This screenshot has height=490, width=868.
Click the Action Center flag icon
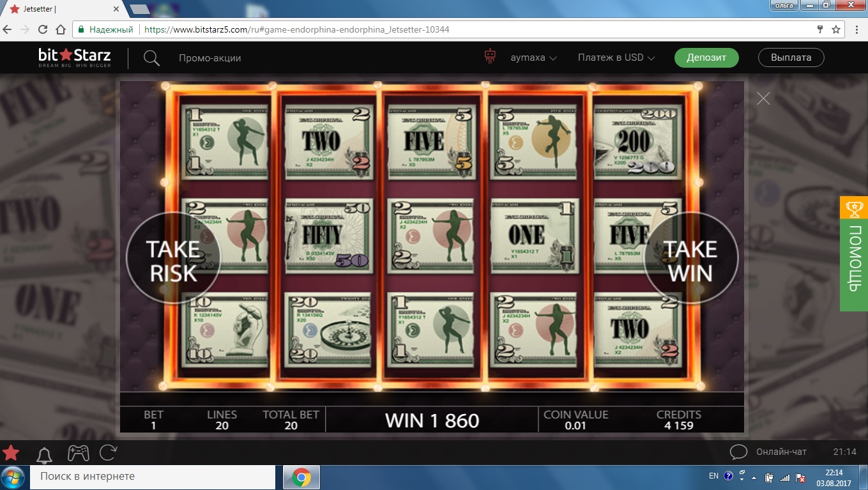click(x=801, y=477)
